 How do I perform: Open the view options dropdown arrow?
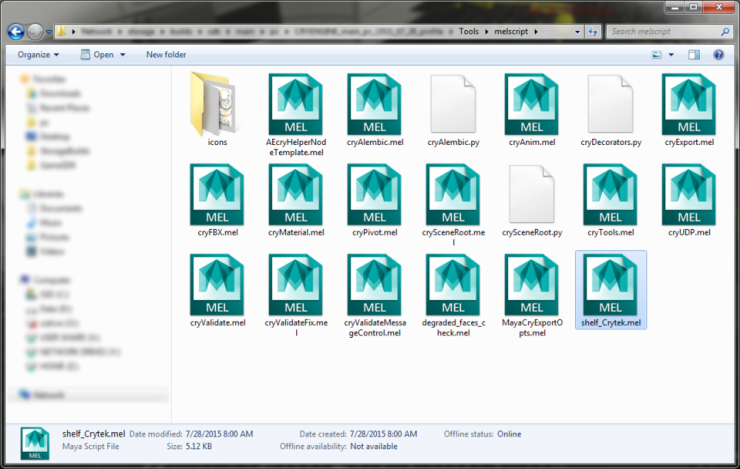pos(671,55)
